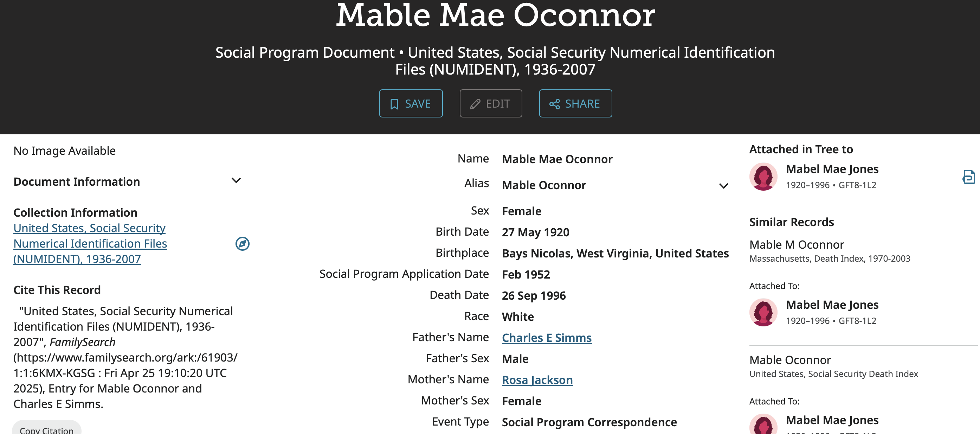This screenshot has height=434, width=980.
Task: Click the avatar under the Massachusetts Death Index record
Action: pyautogui.click(x=763, y=312)
